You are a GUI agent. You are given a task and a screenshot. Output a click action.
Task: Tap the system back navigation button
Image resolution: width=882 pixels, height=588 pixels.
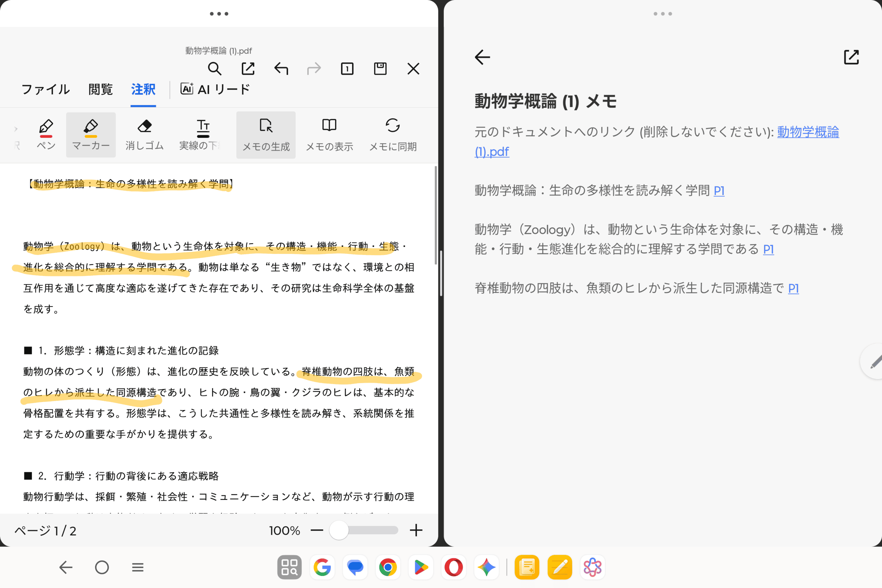point(65,567)
